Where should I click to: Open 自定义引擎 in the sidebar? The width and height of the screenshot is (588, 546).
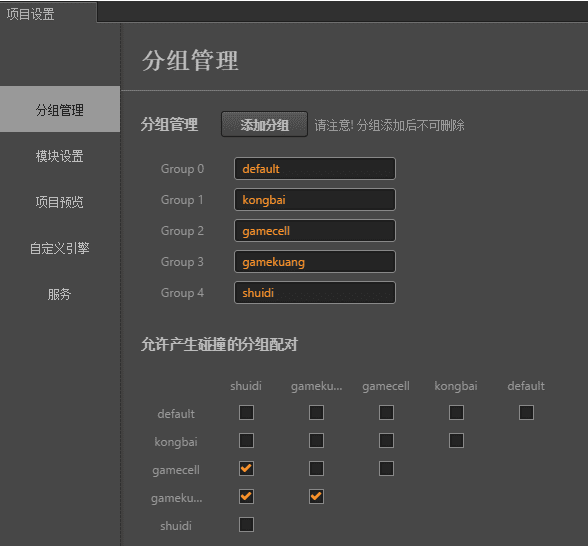pyautogui.click(x=60, y=248)
